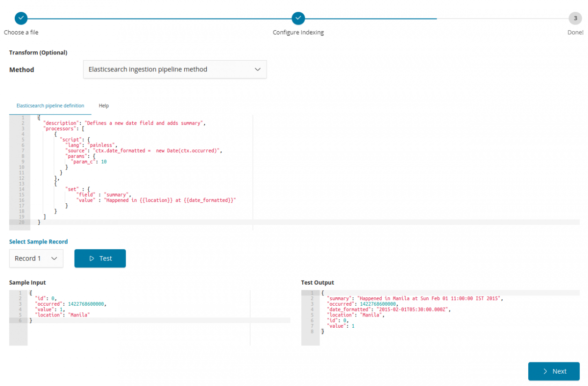The width and height of the screenshot is (588, 386).
Task: Click the "occurred" line in Test Output
Action: coord(363,304)
